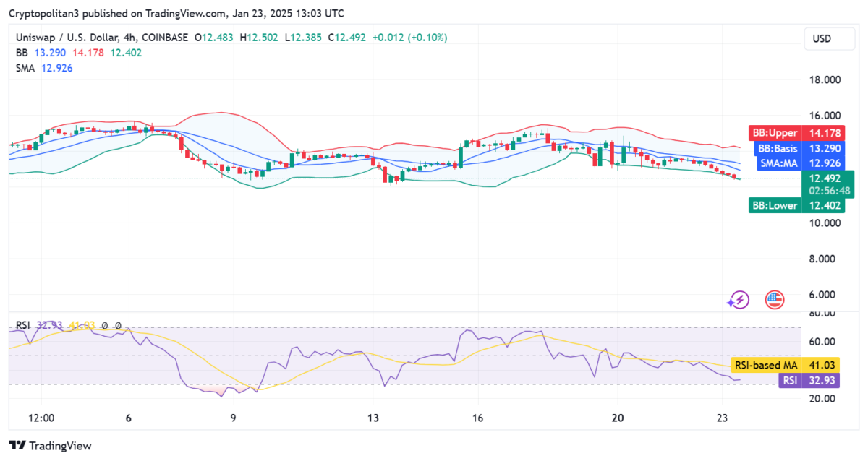Click the purple RSI value label
The height and width of the screenshot is (461, 868).
809,380
